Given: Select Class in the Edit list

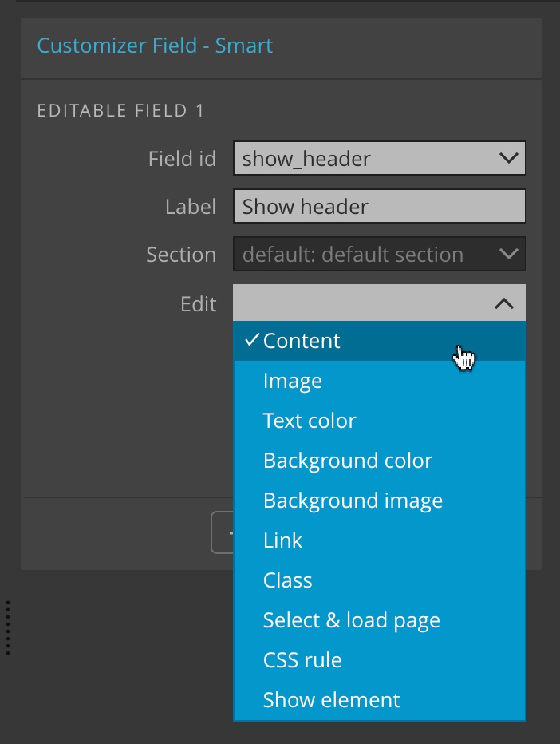Looking at the screenshot, I should tap(380, 580).
